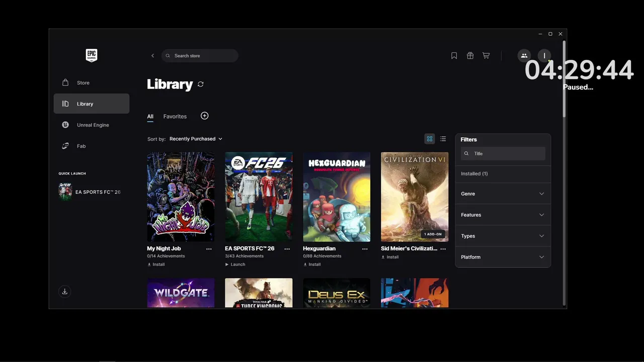Click the Title filter input field
Viewport: 644px width, 362px height.
click(503, 153)
